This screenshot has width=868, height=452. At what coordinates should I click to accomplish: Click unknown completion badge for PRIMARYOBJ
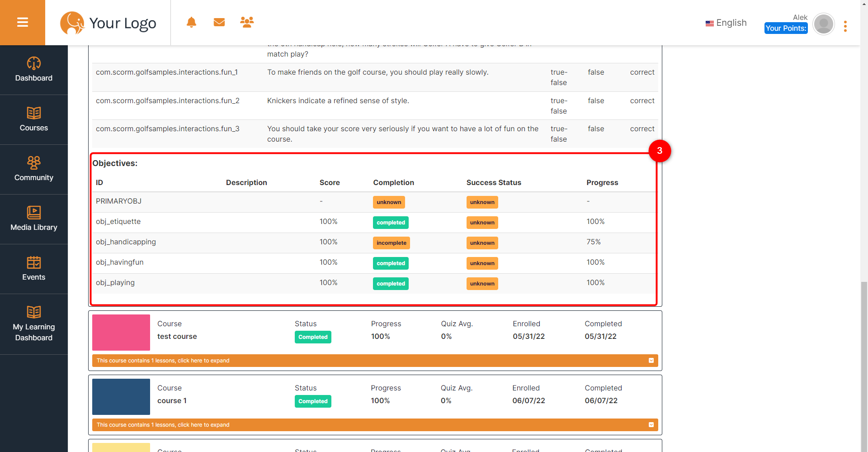click(x=389, y=202)
